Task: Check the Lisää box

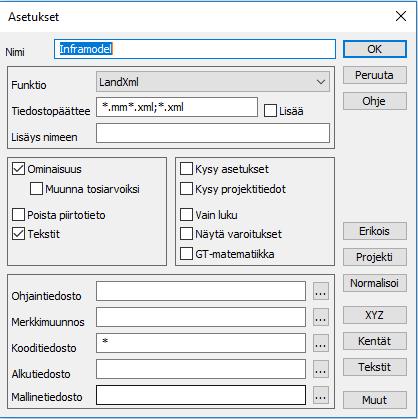Action: [x=270, y=111]
